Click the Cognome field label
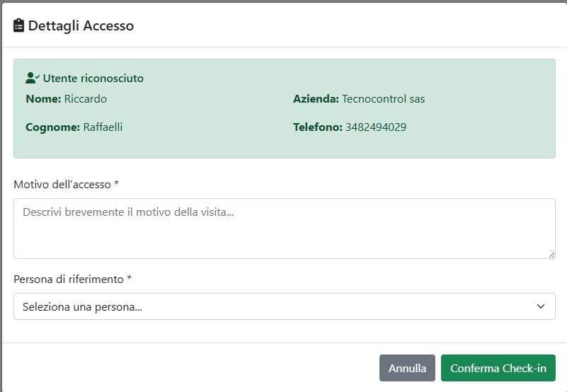The height and width of the screenshot is (392, 567). (x=53, y=127)
